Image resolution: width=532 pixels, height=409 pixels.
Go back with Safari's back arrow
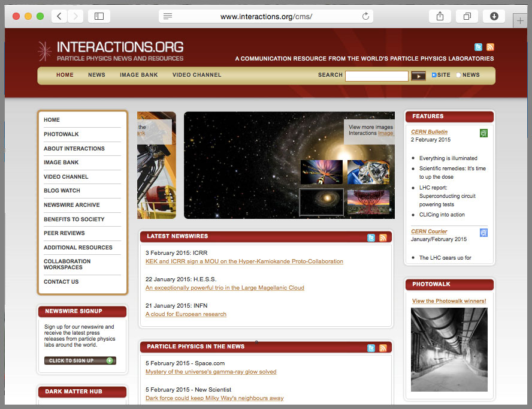pyautogui.click(x=59, y=16)
